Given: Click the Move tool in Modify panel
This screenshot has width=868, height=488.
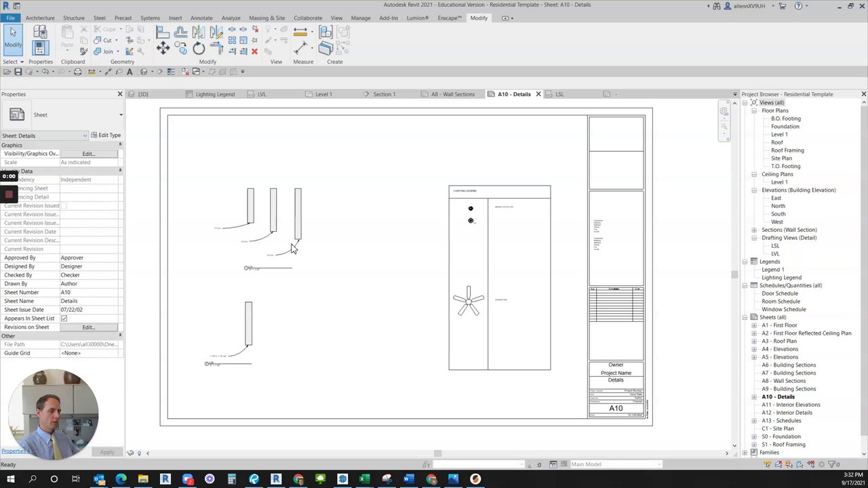Looking at the screenshot, I should pos(163,47).
